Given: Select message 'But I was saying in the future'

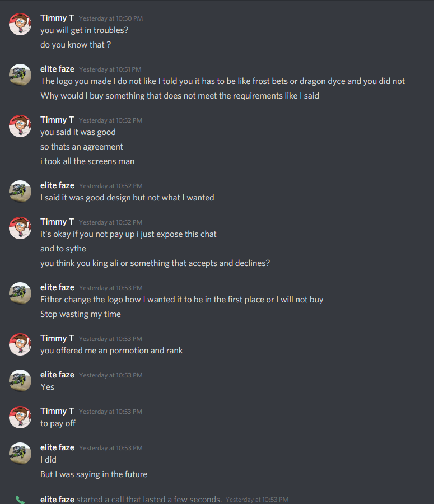Looking at the screenshot, I should click(x=94, y=474).
